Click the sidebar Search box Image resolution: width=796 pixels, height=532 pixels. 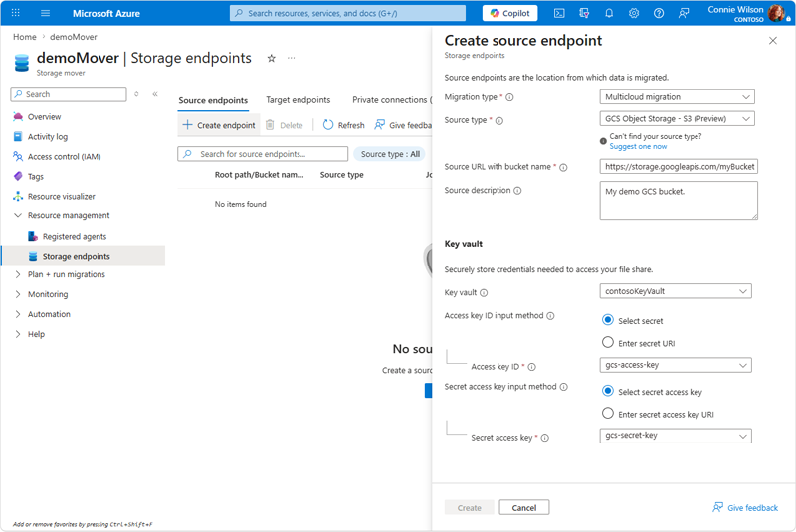pos(69,94)
